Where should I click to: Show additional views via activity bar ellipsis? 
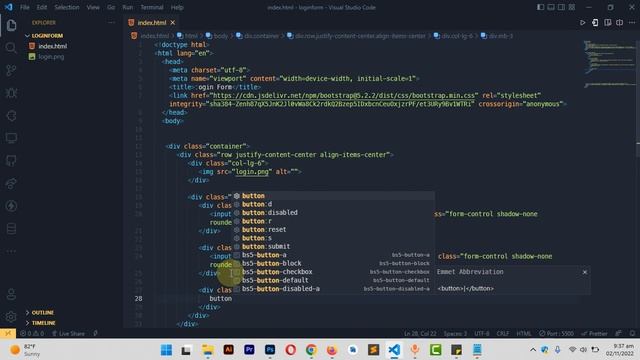coord(11,251)
